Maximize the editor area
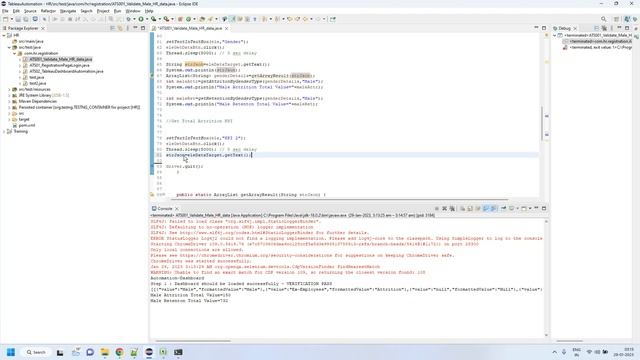The width and height of the screenshot is (640, 360). click(544, 28)
